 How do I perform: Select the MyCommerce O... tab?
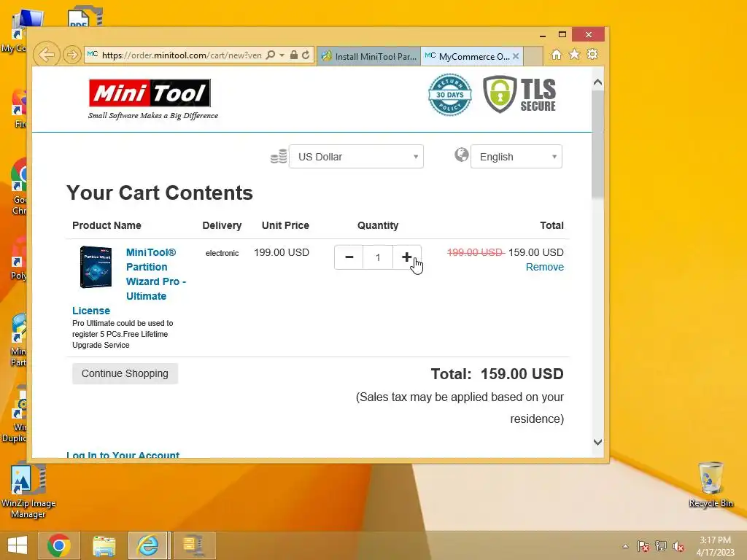tap(468, 56)
